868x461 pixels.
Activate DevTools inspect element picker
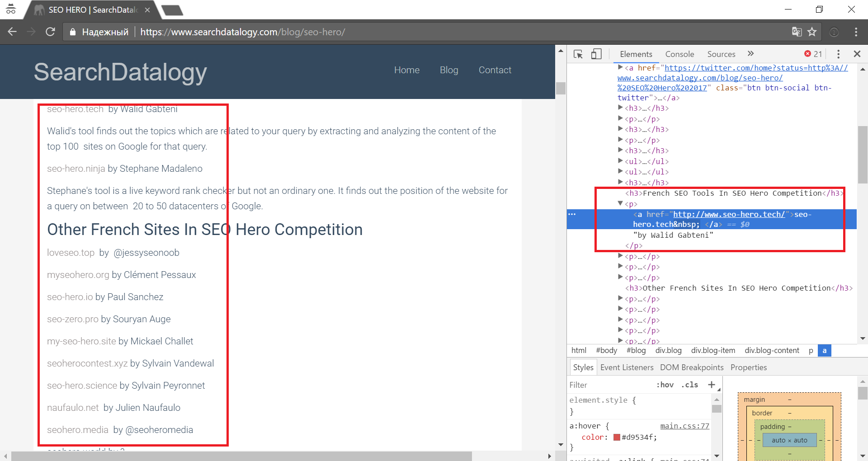coord(578,54)
